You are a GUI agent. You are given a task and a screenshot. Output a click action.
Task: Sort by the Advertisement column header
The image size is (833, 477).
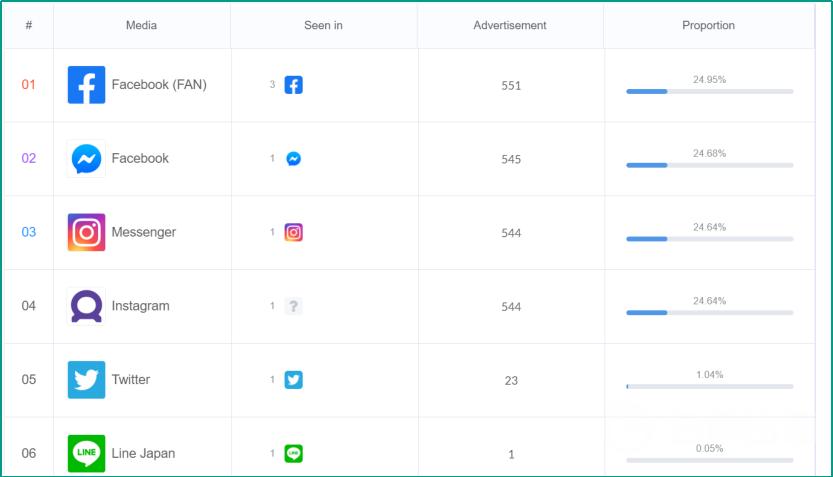point(509,25)
